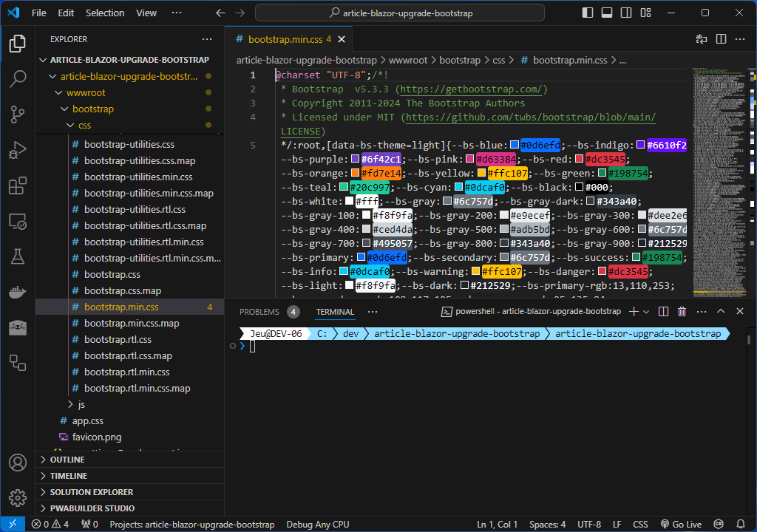Click the --bs-blue color swatch
The image size is (757, 532).
pyautogui.click(x=515, y=145)
